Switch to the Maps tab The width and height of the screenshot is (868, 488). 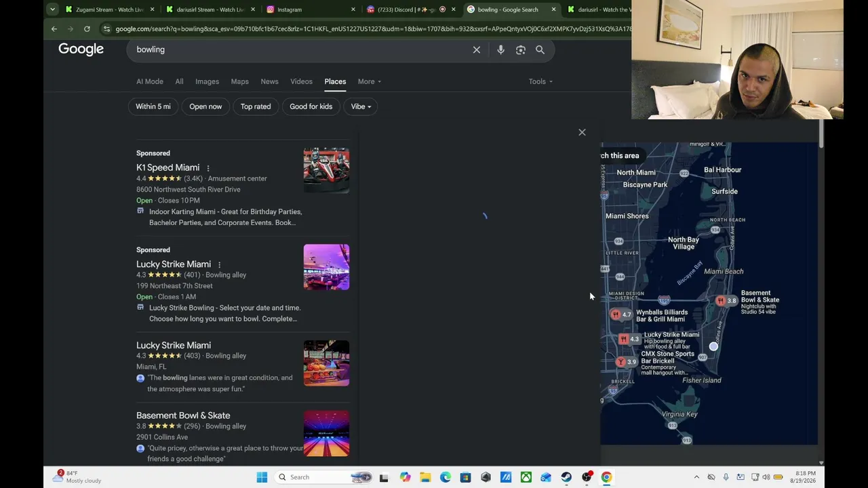pyautogui.click(x=239, y=81)
